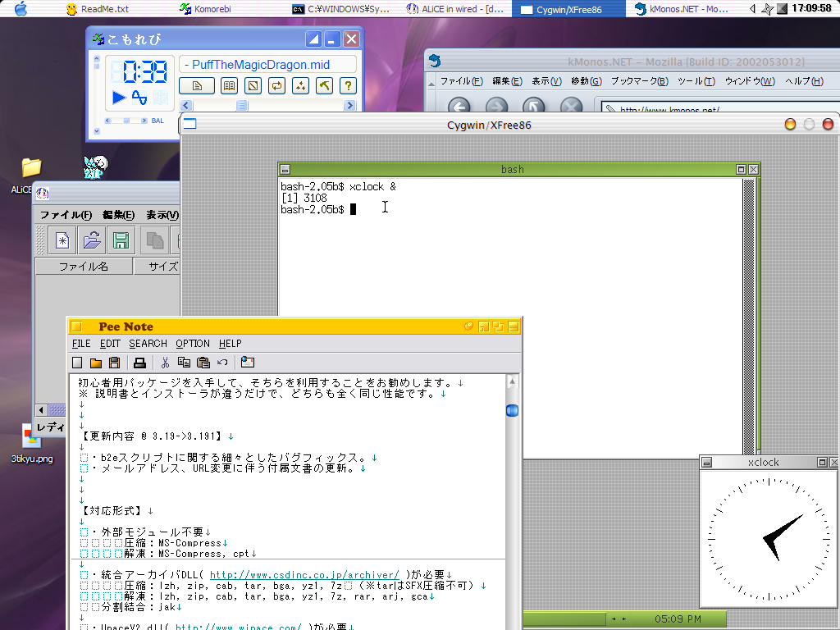This screenshot has width=840, height=630.
Task: Open the Komorebi title bar app icon
Action: (98, 39)
